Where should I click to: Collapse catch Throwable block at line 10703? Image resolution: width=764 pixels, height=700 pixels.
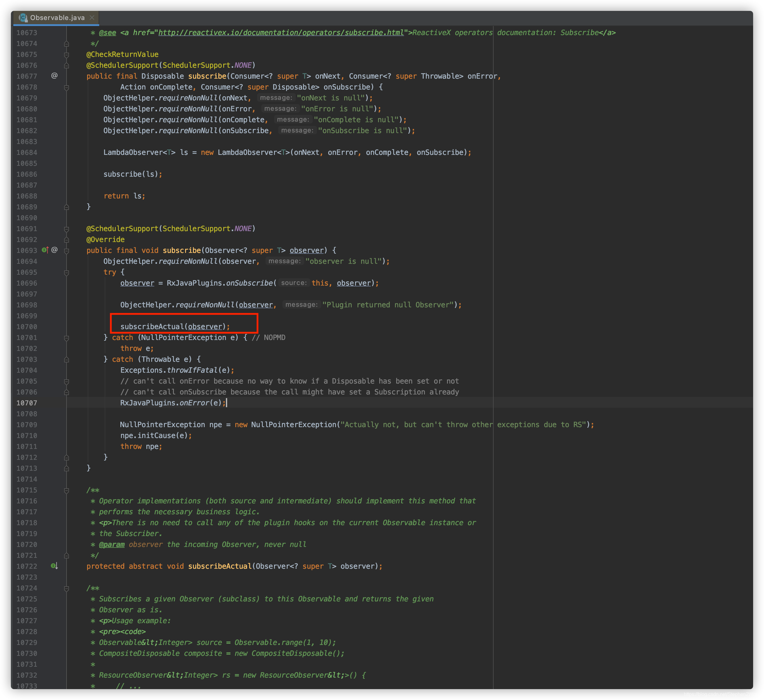[66, 359]
